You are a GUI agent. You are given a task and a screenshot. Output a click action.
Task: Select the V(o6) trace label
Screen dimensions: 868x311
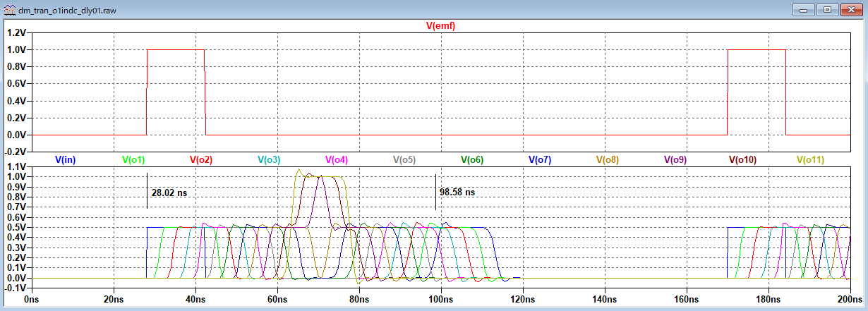472,160
